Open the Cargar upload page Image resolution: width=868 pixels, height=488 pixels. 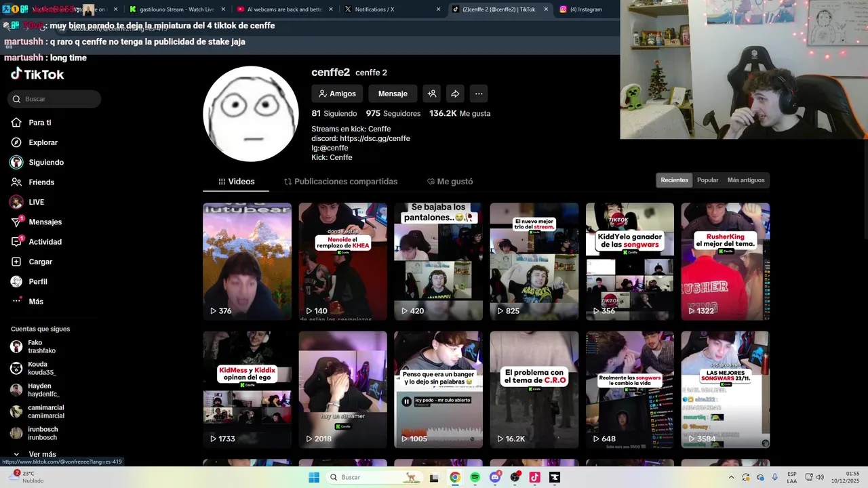pyautogui.click(x=40, y=262)
